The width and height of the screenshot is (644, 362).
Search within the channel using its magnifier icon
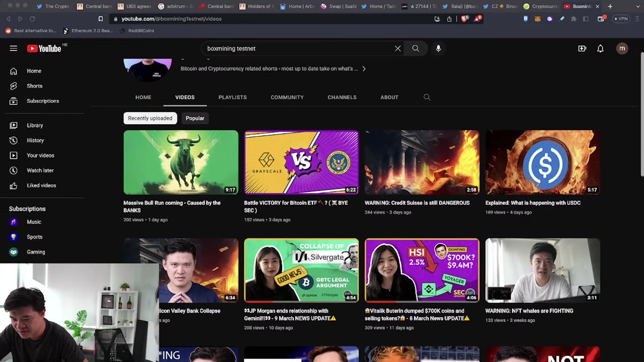pyautogui.click(x=427, y=97)
